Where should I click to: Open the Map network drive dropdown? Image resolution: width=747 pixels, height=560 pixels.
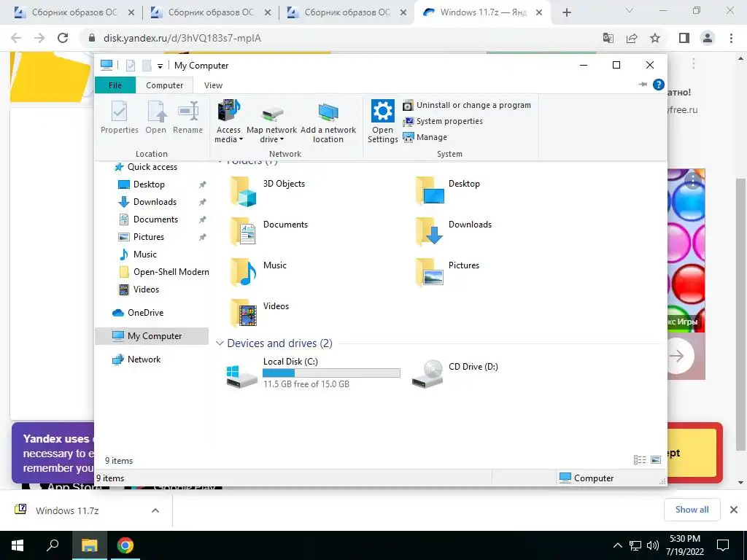271,122
